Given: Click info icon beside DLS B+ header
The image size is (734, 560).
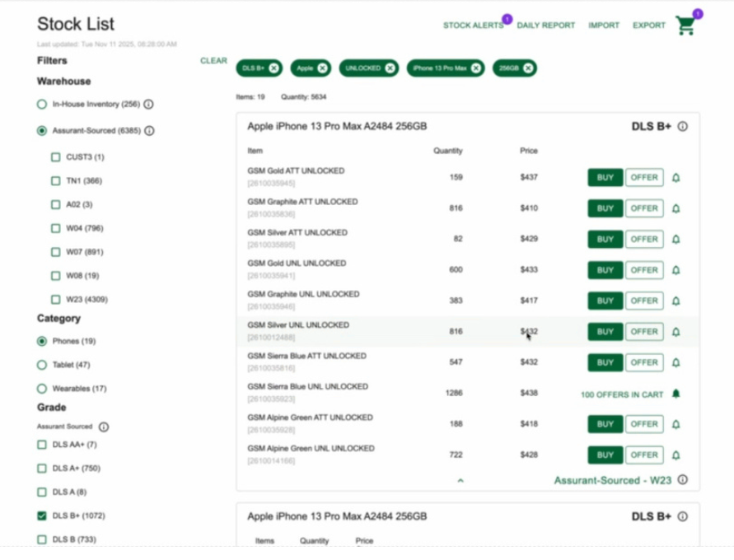Looking at the screenshot, I should (x=683, y=127).
